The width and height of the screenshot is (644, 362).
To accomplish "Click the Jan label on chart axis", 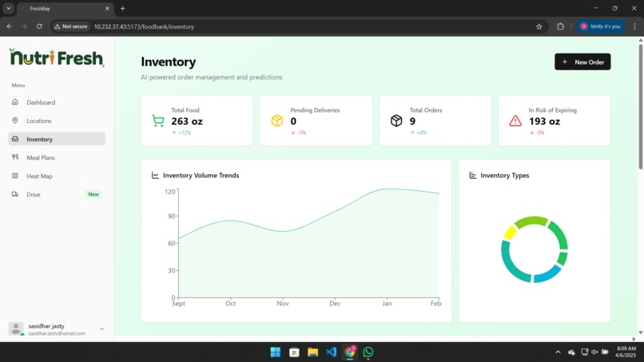I will point(387,304).
